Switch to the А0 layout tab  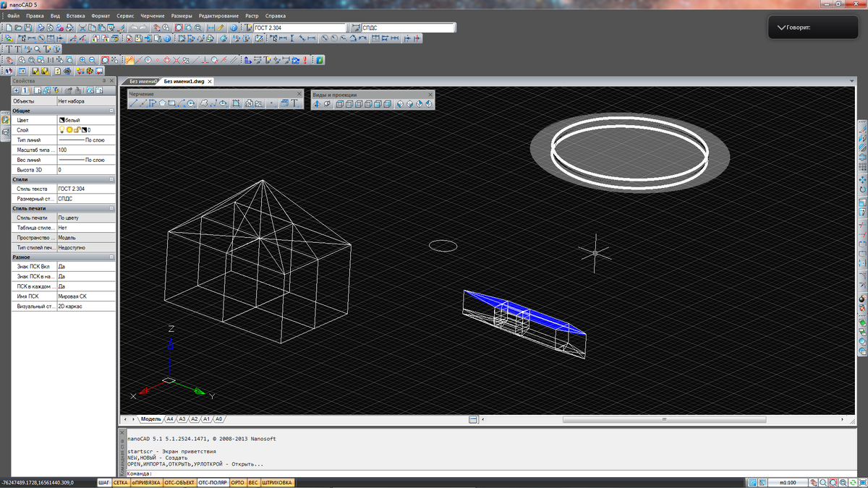(x=218, y=419)
